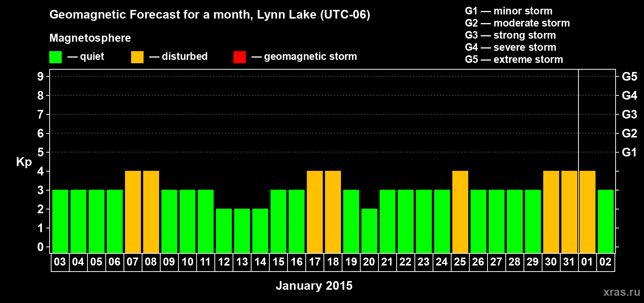Click the green quiet legend swatch
This screenshot has width=644, height=303.
coord(55,57)
